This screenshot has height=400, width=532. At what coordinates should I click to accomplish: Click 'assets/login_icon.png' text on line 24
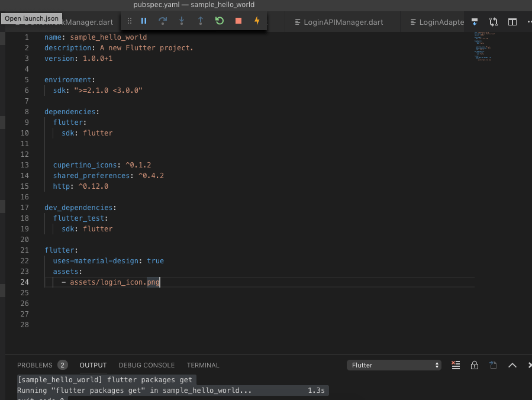coord(115,282)
